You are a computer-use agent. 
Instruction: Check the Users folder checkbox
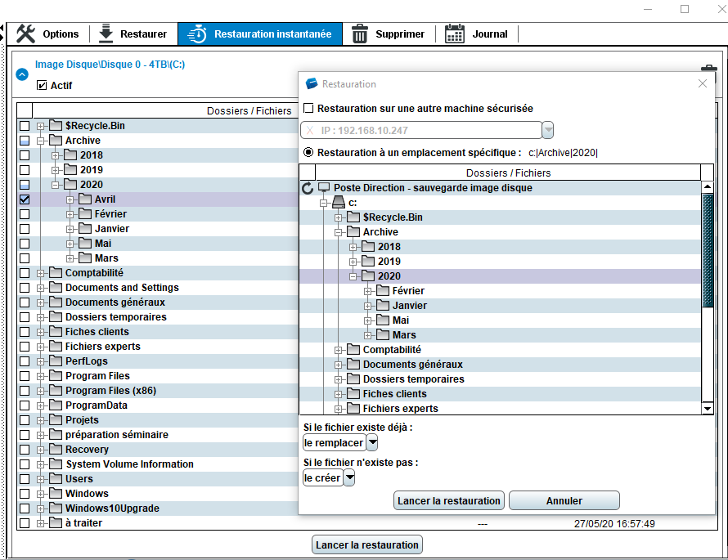click(25, 479)
